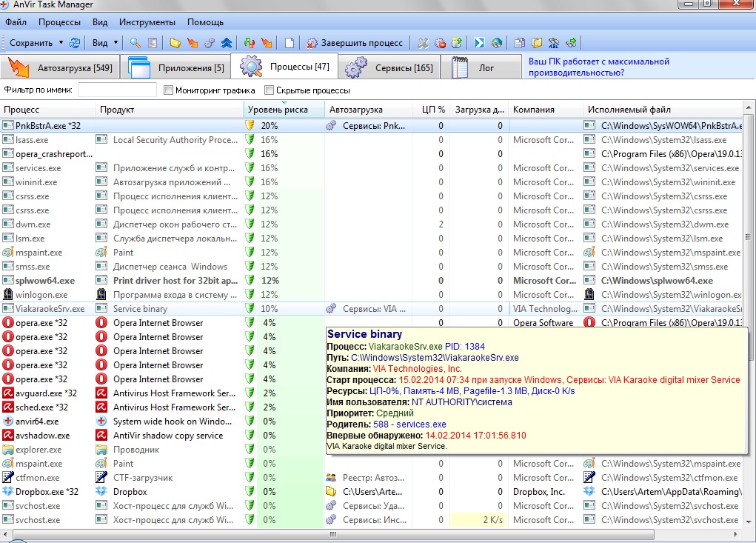Click the vertical scrollbar down arrow
Image resolution: width=756 pixels, height=543 pixels.
click(x=749, y=522)
